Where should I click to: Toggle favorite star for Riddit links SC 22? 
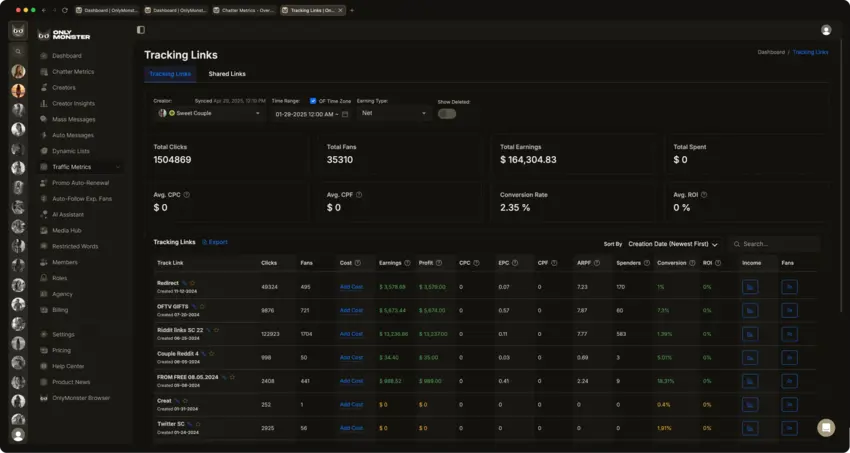(x=216, y=330)
